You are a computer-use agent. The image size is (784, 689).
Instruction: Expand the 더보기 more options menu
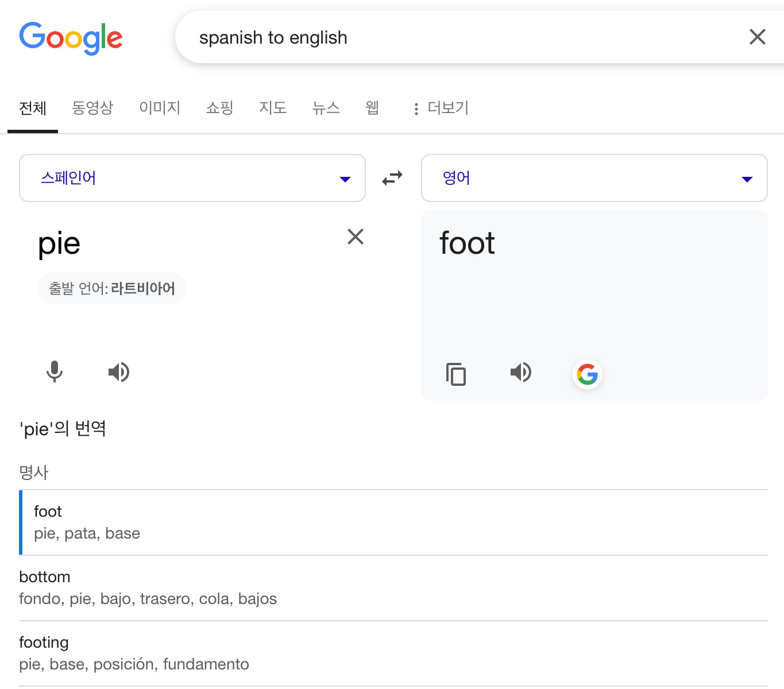pos(441,108)
